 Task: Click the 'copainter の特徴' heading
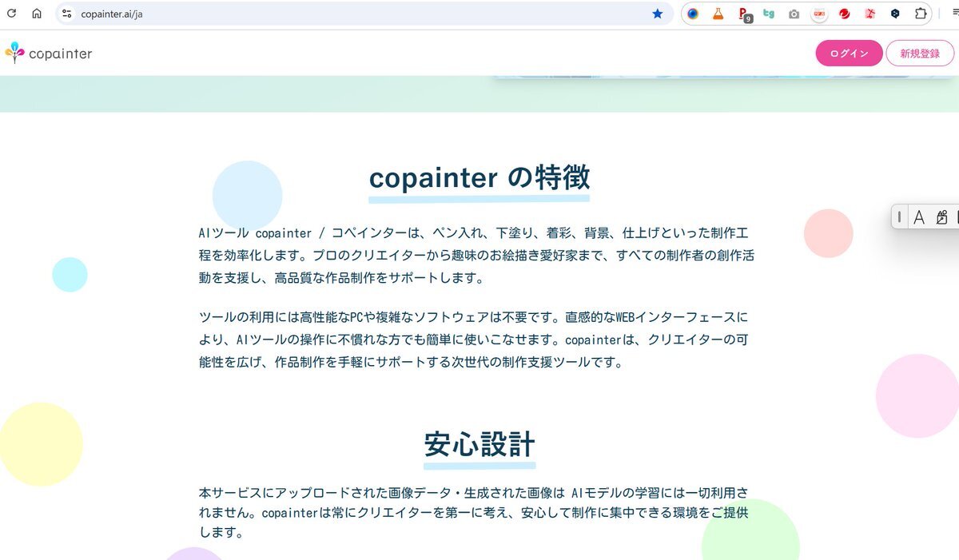479,177
